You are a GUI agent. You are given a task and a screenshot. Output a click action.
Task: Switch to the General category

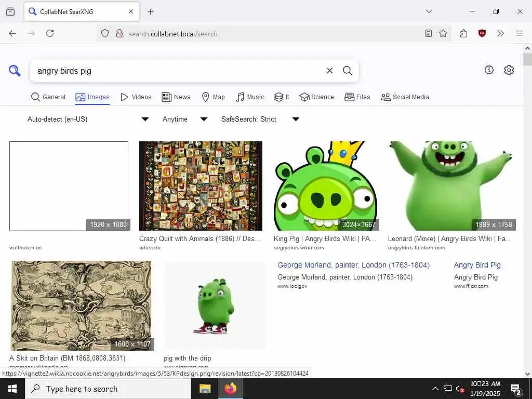pos(48,97)
